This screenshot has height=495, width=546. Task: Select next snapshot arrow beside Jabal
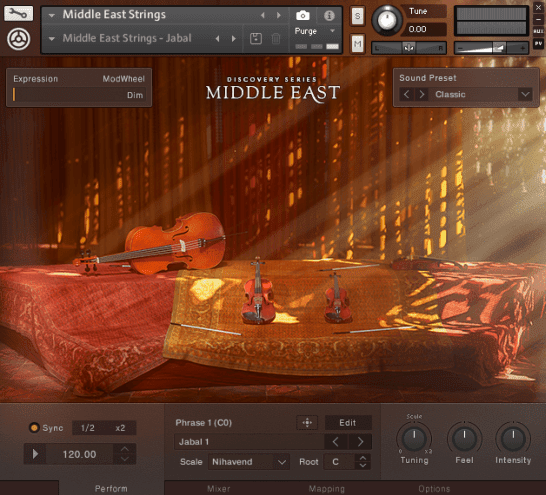tap(234, 38)
